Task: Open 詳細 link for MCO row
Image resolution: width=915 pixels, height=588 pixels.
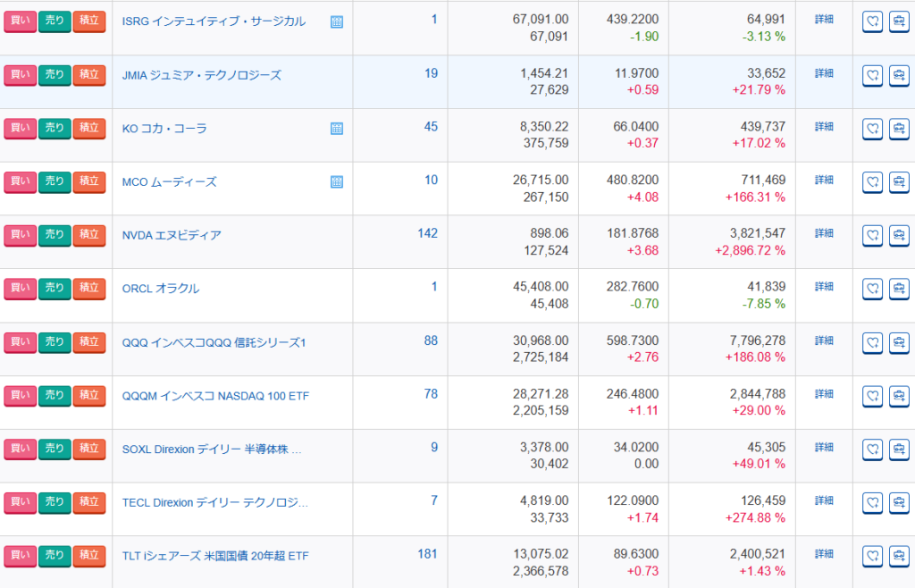Action: tap(824, 180)
